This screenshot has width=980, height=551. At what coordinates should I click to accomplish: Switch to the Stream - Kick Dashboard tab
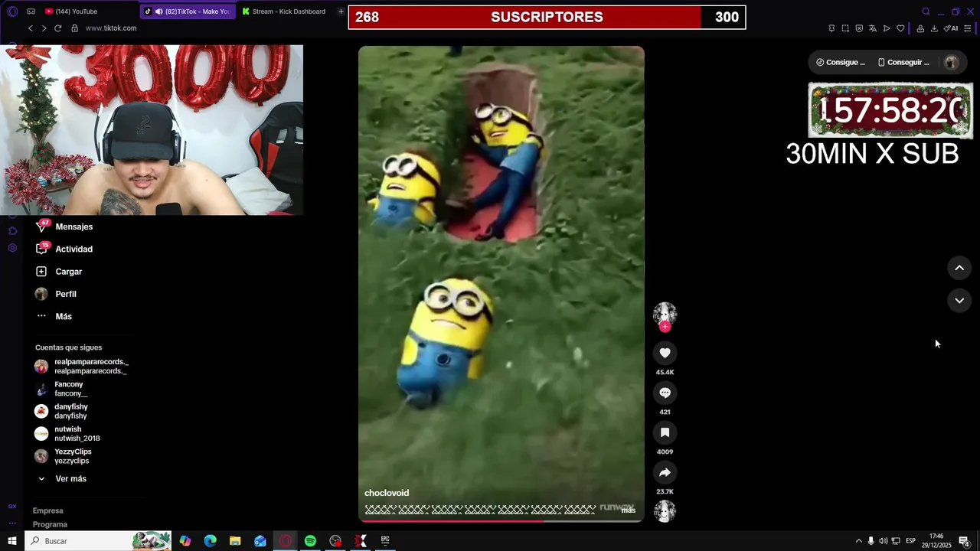click(283, 11)
